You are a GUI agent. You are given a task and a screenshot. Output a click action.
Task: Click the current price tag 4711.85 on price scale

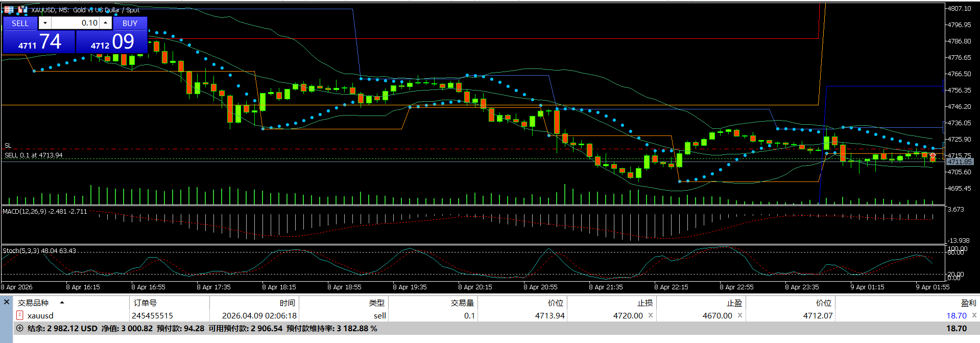(x=960, y=162)
